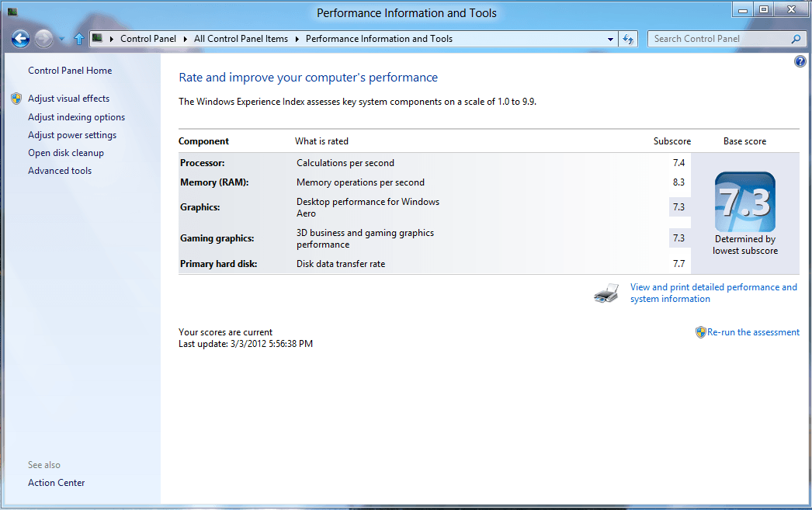Open Adjust visual effects link
The width and height of the screenshot is (812, 510).
(x=69, y=99)
